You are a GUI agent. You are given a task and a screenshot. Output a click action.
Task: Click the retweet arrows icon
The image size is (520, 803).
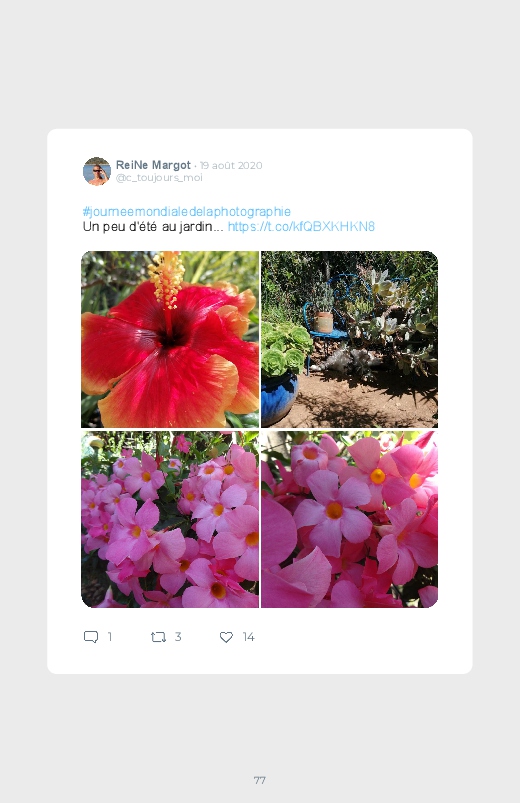[x=158, y=637]
